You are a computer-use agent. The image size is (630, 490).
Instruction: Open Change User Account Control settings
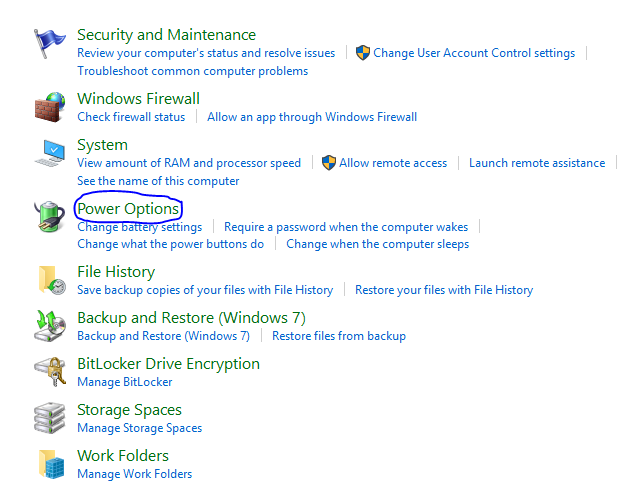point(474,53)
